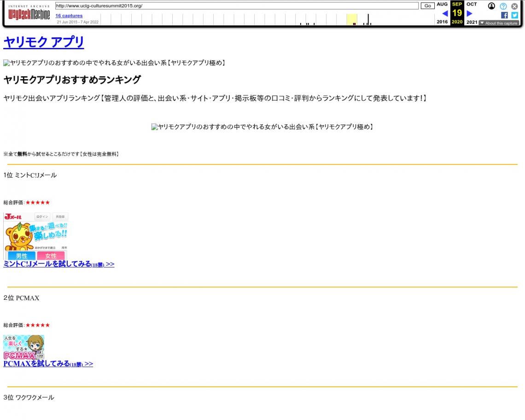Screen dimensions: 525x420
Task: Select year 2021 in the timeline
Action: pos(472,22)
